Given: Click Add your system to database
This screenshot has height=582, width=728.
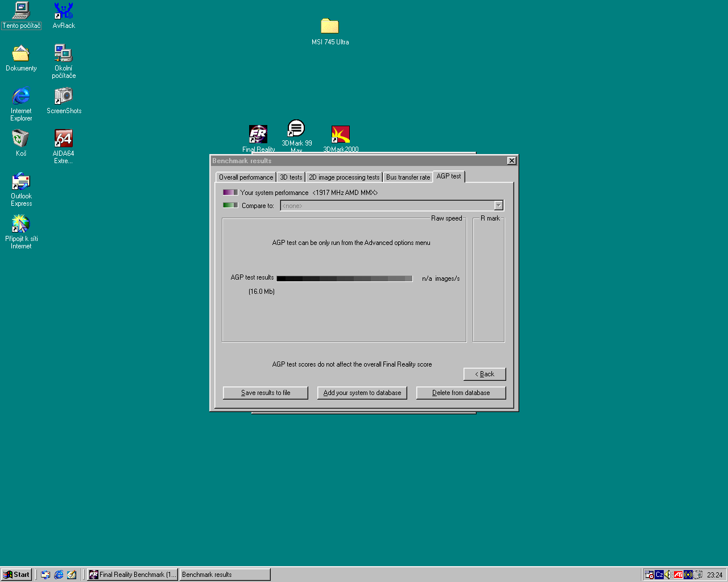Looking at the screenshot, I should pyautogui.click(x=362, y=393).
